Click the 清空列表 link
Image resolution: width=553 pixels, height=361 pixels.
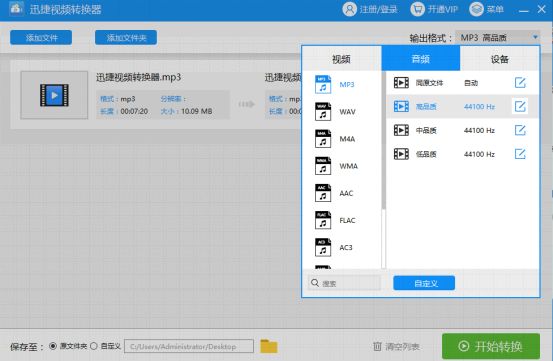pyautogui.click(x=402, y=347)
